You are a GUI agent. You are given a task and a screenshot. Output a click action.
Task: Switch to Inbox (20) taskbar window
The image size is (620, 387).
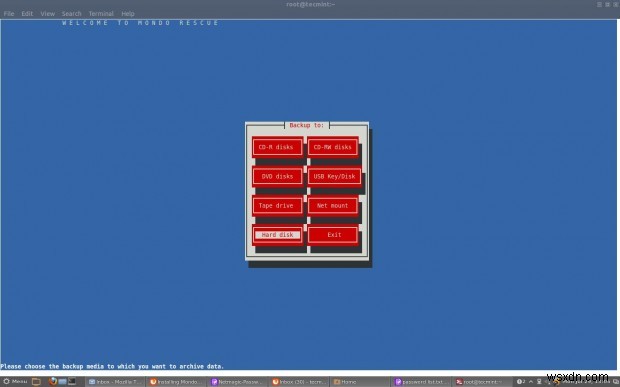click(x=299, y=382)
